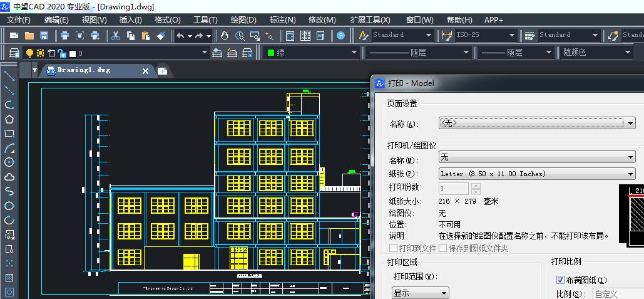Open the Design Center grid icon
Viewport: 644px width, 299px height.
pos(305,36)
